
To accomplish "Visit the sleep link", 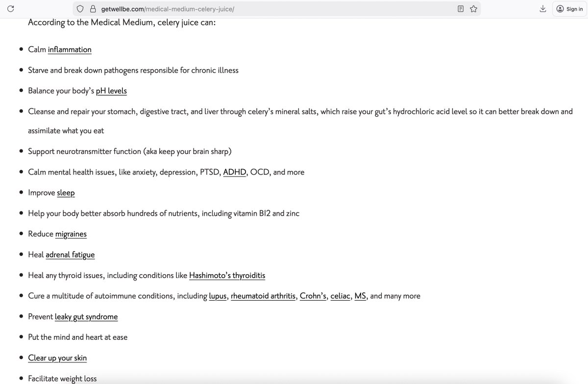I will point(66,193).
